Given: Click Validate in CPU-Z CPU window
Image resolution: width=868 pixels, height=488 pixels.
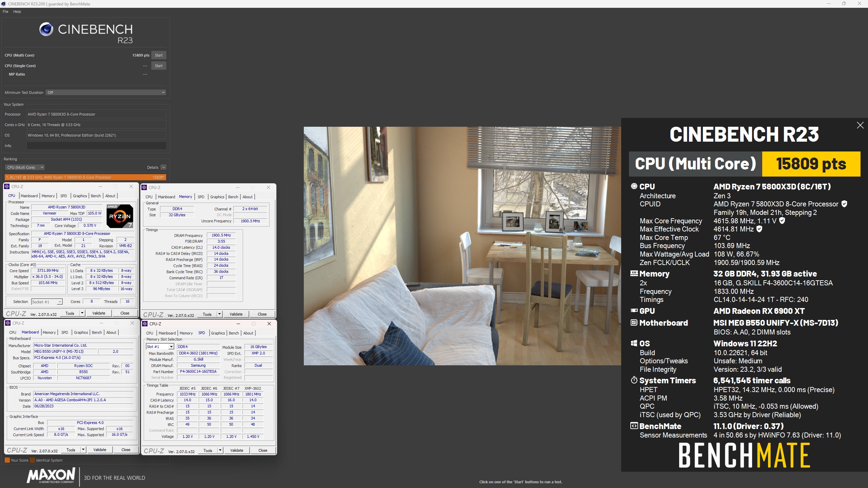Looking at the screenshot, I should [x=99, y=313].
